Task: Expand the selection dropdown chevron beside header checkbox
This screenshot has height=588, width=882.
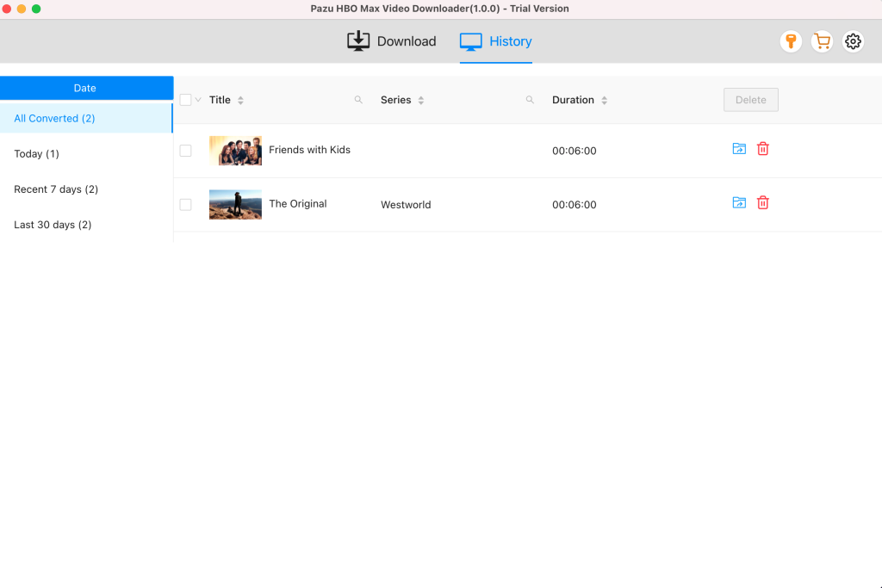Action: click(198, 100)
